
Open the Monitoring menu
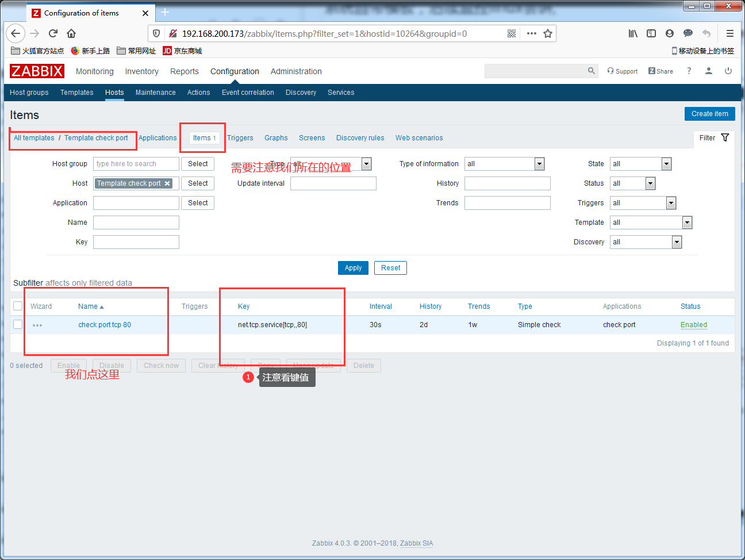[95, 71]
